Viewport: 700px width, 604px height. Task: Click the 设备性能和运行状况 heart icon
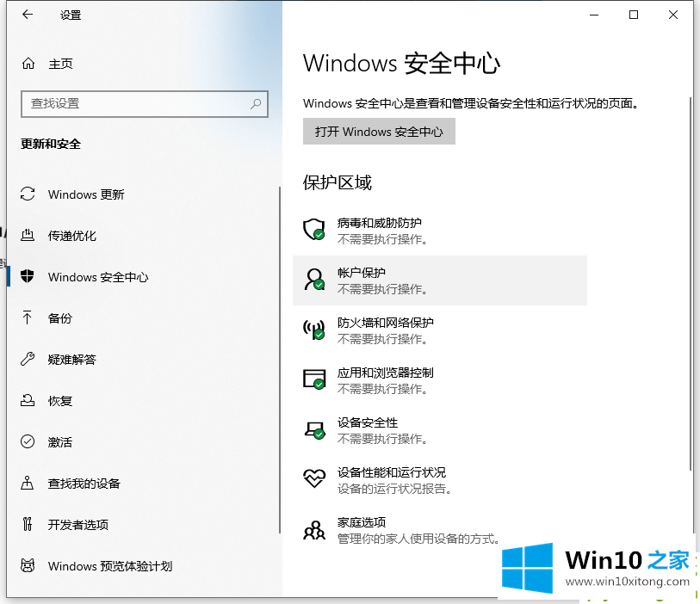click(x=314, y=478)
